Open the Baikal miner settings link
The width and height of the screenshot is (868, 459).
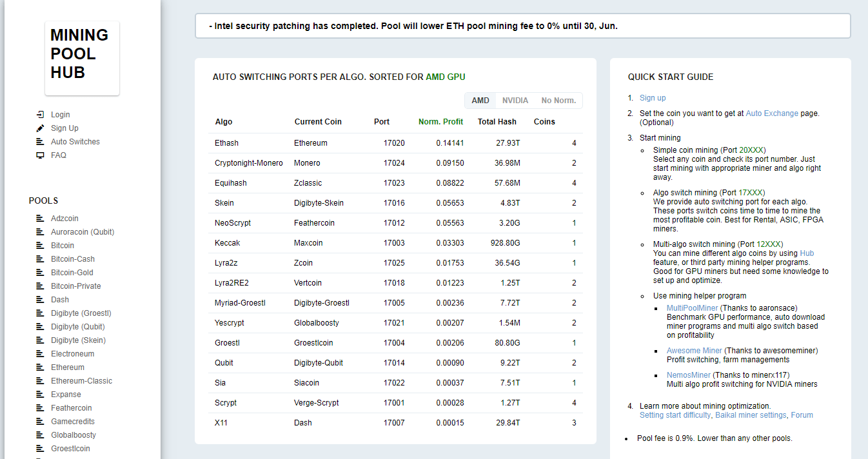751,415
